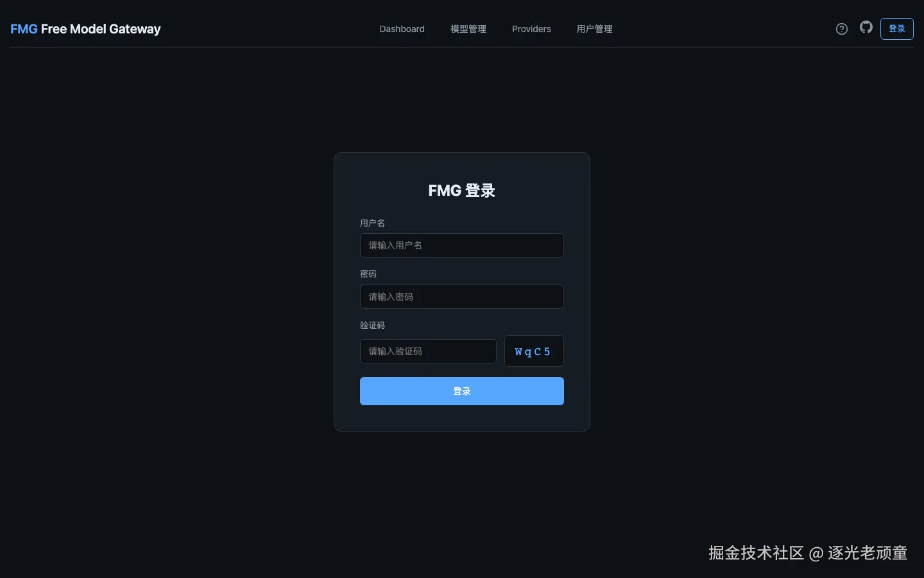Image resolution: width=924 pixels, height=578 pixels.
Task: Open 模型管理 in the navigation
Action: pos(468,29)
